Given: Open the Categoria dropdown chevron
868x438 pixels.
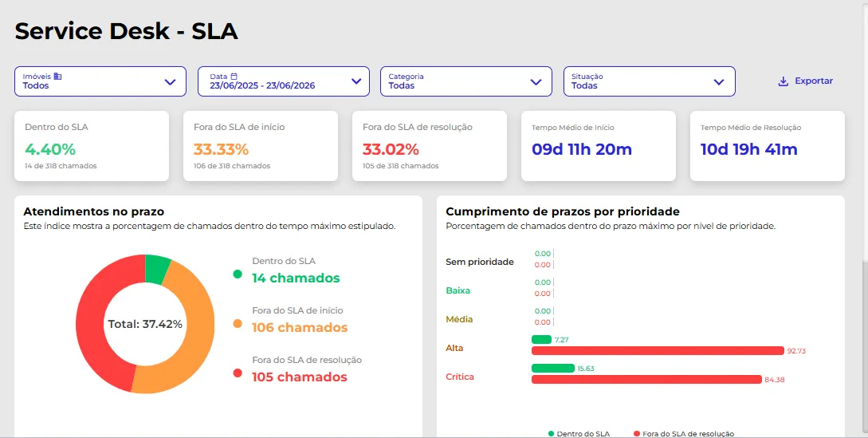Looking at the screenshot, I should pos(536,82).
